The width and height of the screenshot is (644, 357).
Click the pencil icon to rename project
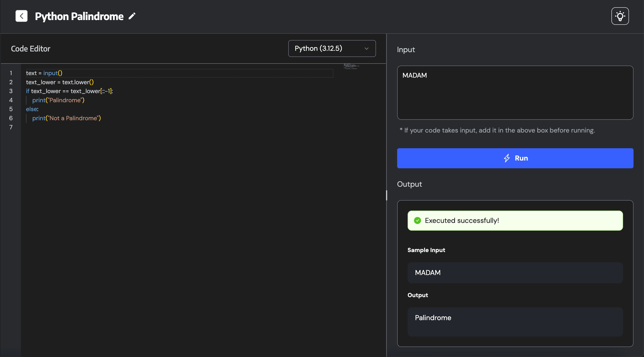tap(132, 16)
